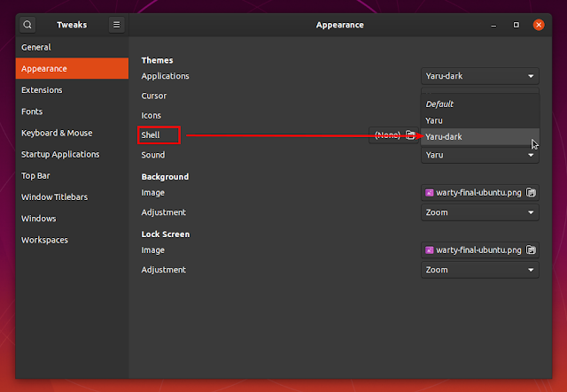Open Keyboard & Mouse settings
The width and height of the screenshot is (567, 392).
72,133
